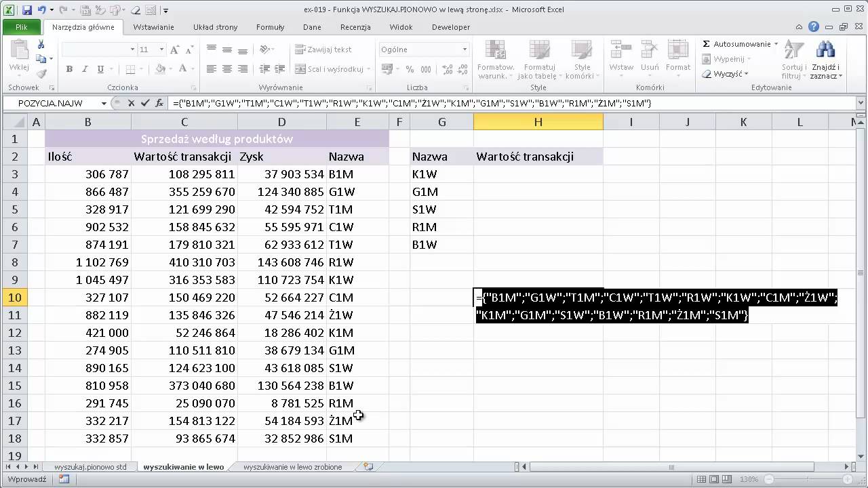
Task: Open Formatowanie warunkowe button
Action: pos(495,60)
